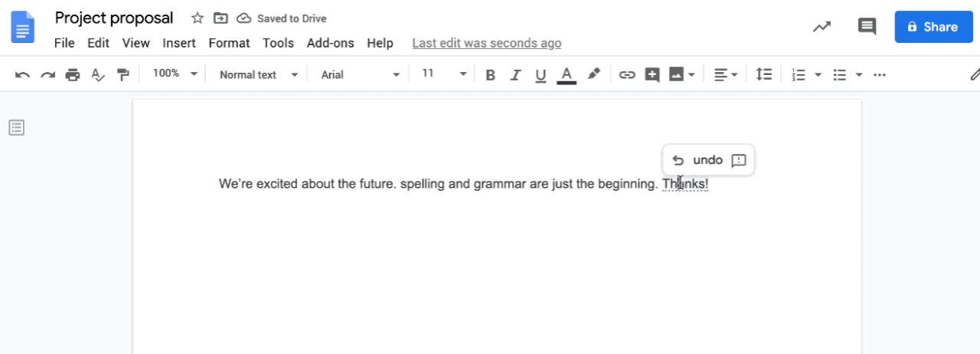This screenshot has height=354, width=980.
Task: Toggle italic formatting
Action: 515,74
